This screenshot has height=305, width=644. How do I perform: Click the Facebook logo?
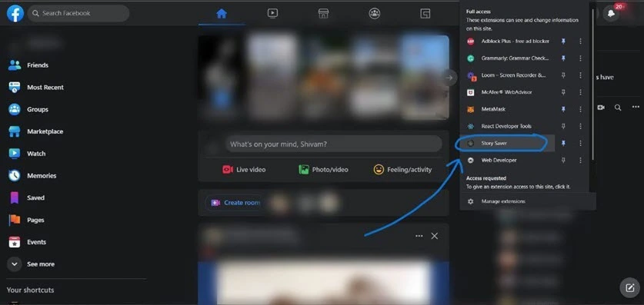[15, 14]
